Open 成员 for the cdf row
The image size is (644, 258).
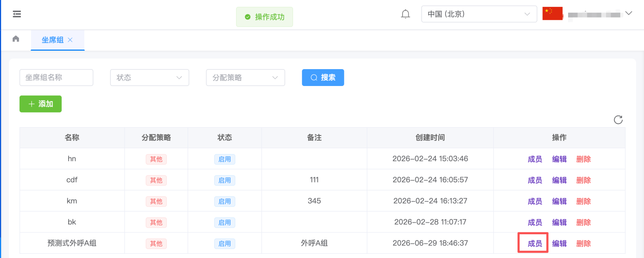535,180
